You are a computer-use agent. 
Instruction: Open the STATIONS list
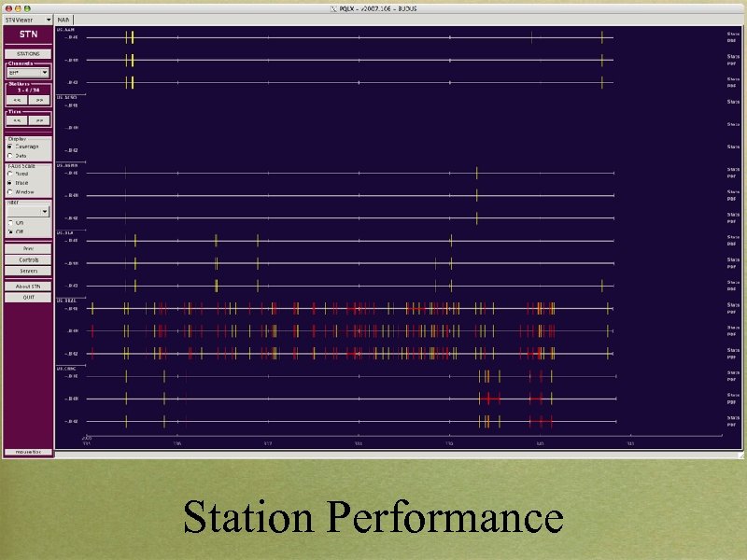[x=29, y=53]
